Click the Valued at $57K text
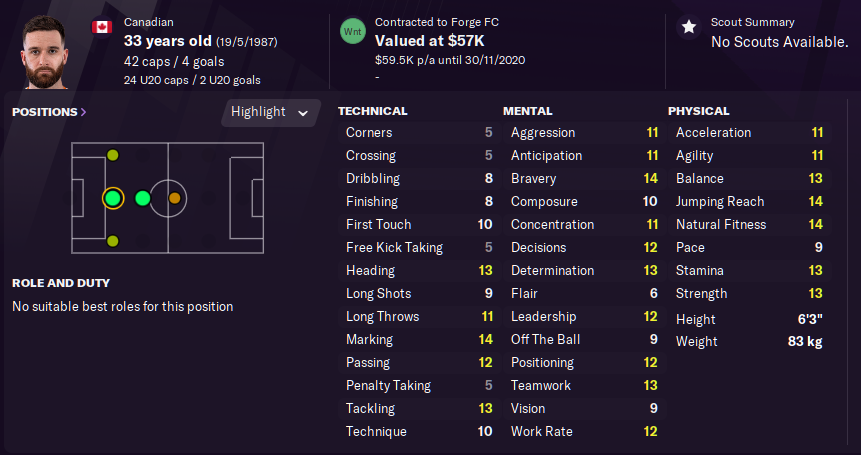 click(x=429, y=41)
